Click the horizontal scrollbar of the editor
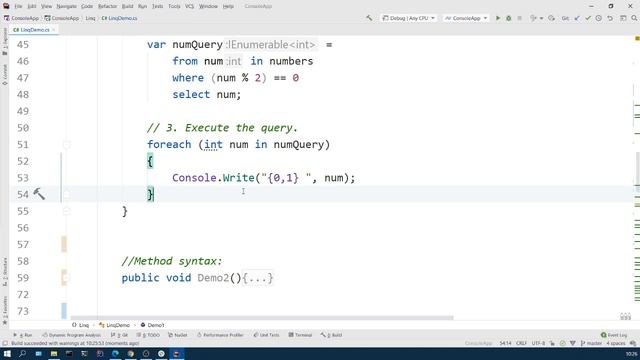 [262, 318]
